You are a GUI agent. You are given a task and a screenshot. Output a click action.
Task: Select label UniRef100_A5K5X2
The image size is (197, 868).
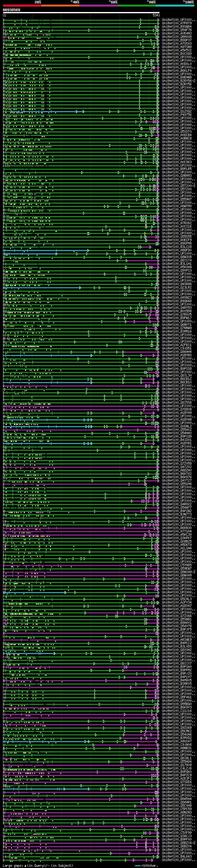pyautogui.click(x=177, y=50)
